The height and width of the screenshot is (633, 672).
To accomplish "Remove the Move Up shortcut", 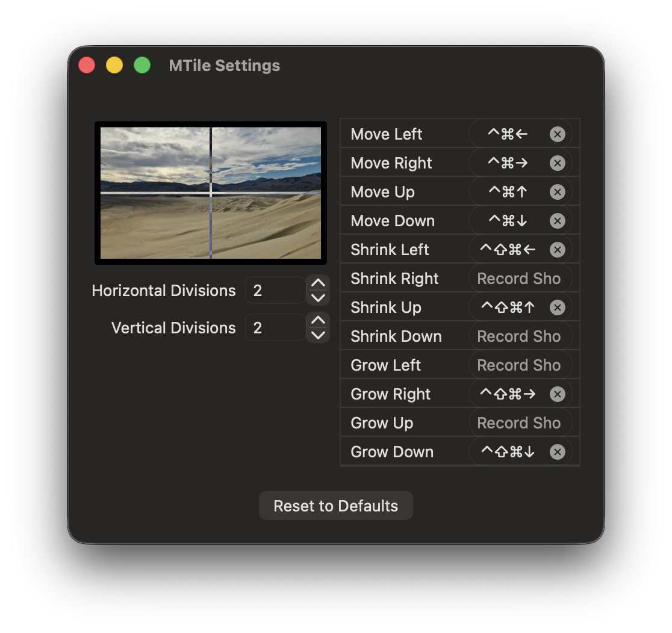I will pyautogui.click(x=557, y=192).
